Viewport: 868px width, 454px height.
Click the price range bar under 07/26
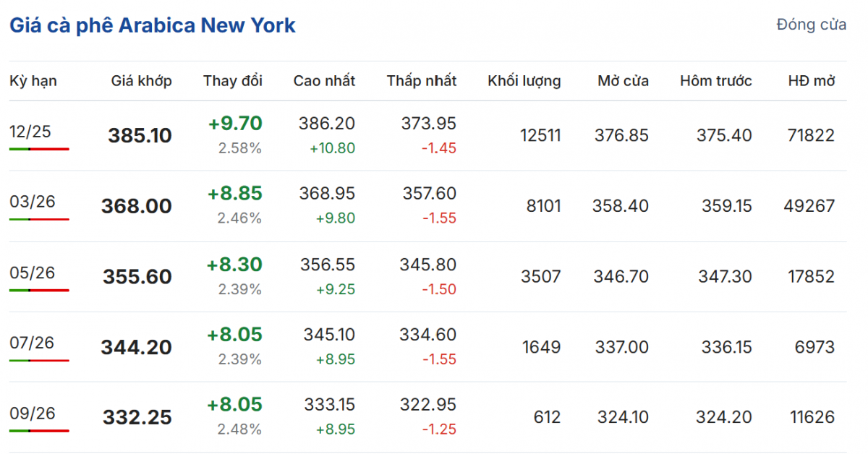[x=39, y=360]
